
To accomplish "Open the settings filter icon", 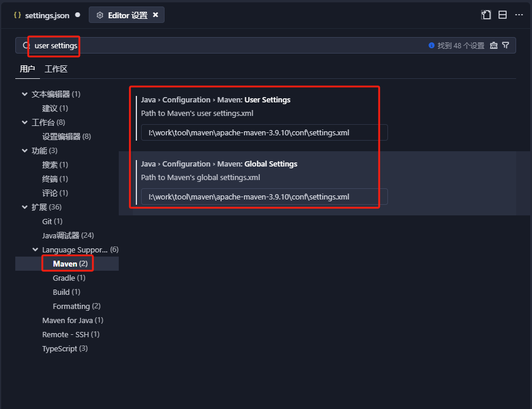I will pyautogui.click(x=506, y=45).
